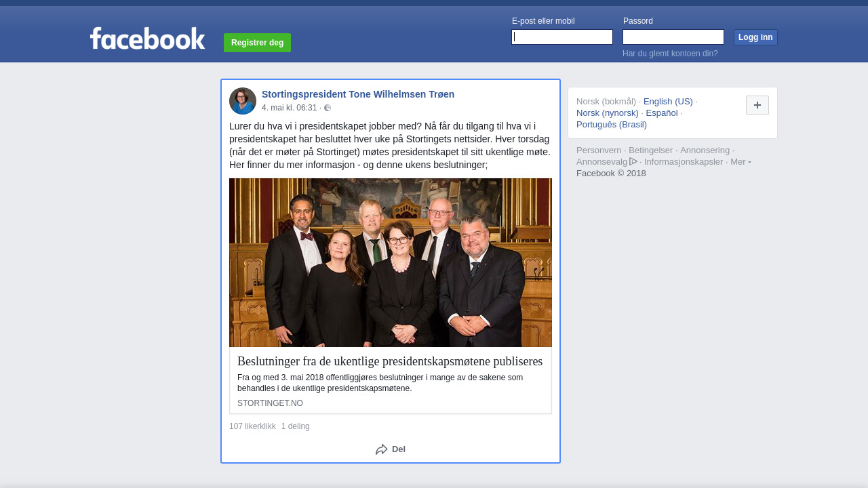Viewport: 868px width, 488px height.
Task: Click the public globe icon by the timestamp
Action: (x=328, y=108)
